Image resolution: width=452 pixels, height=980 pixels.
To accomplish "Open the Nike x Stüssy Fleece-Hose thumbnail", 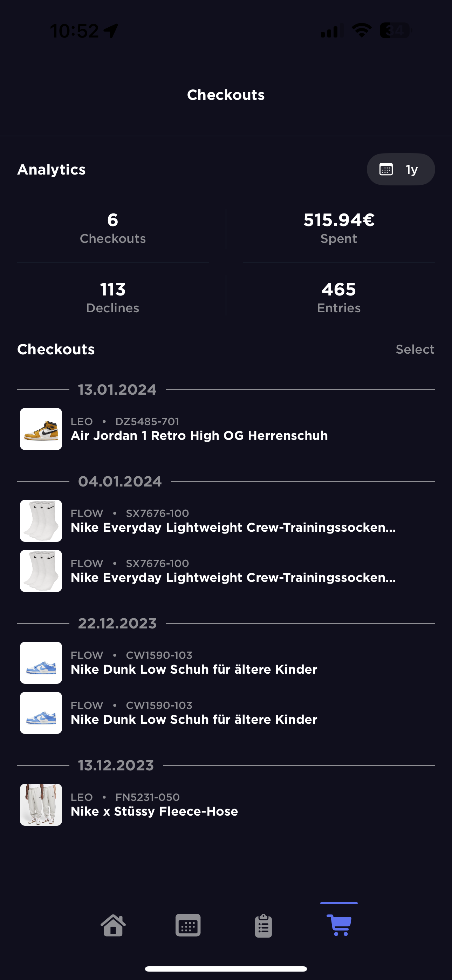I will point(41,804).
